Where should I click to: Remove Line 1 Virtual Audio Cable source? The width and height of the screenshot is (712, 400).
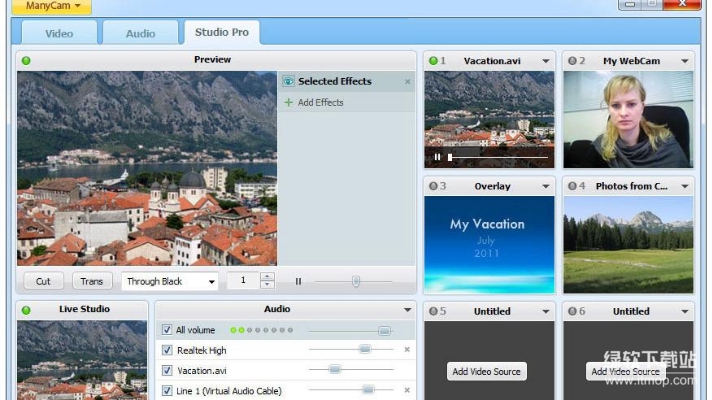tap(407, 390)
